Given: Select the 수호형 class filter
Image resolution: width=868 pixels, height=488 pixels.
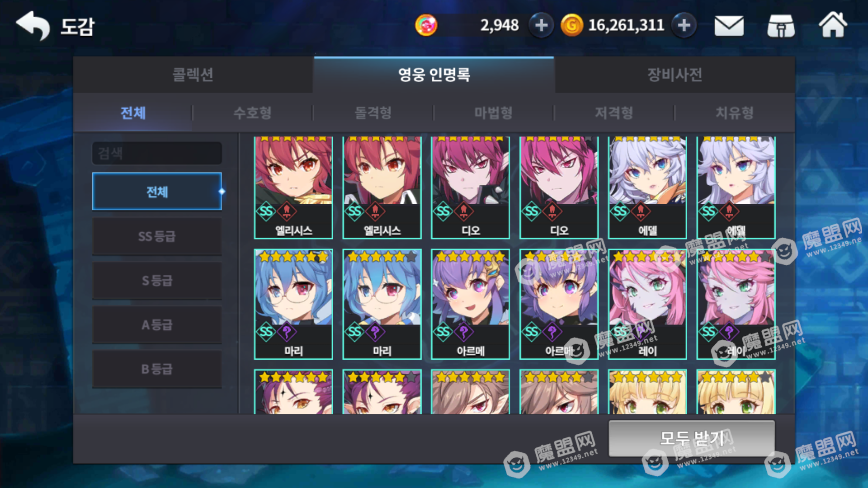Looking at the screenshot, I should point(253,113).
